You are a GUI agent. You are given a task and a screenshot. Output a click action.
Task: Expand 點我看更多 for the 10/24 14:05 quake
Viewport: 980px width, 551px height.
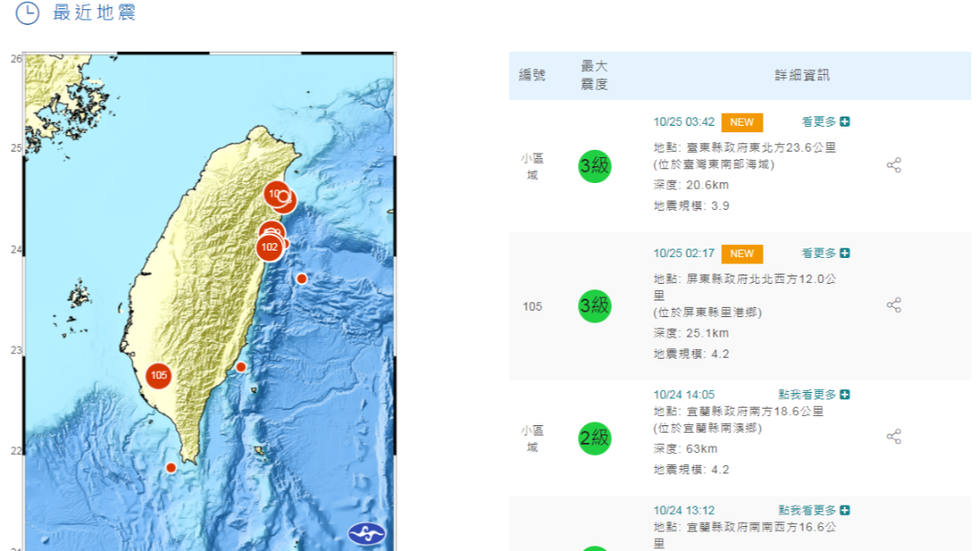(x=814, y=394)
